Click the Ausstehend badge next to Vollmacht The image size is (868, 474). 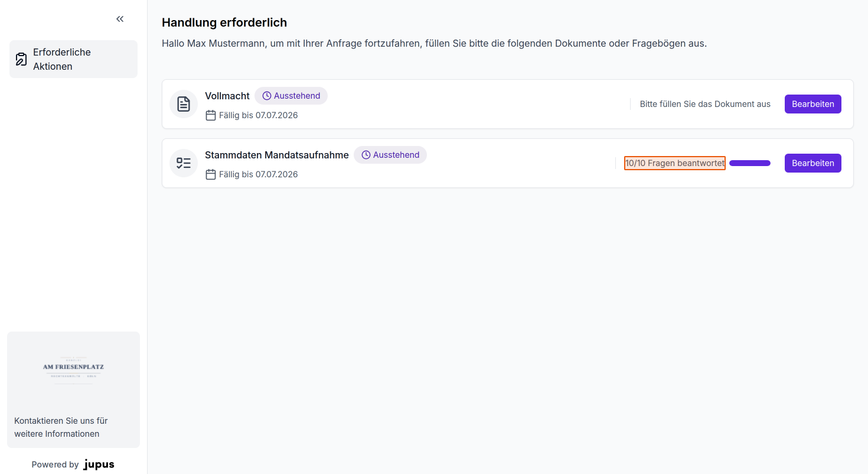(x=291, y=96)
